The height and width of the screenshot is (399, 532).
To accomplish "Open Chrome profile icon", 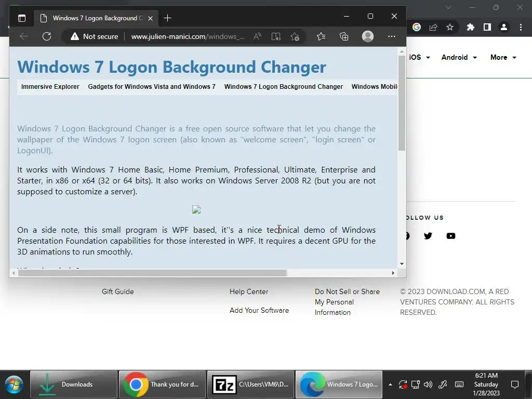I will tap(504, 27).
